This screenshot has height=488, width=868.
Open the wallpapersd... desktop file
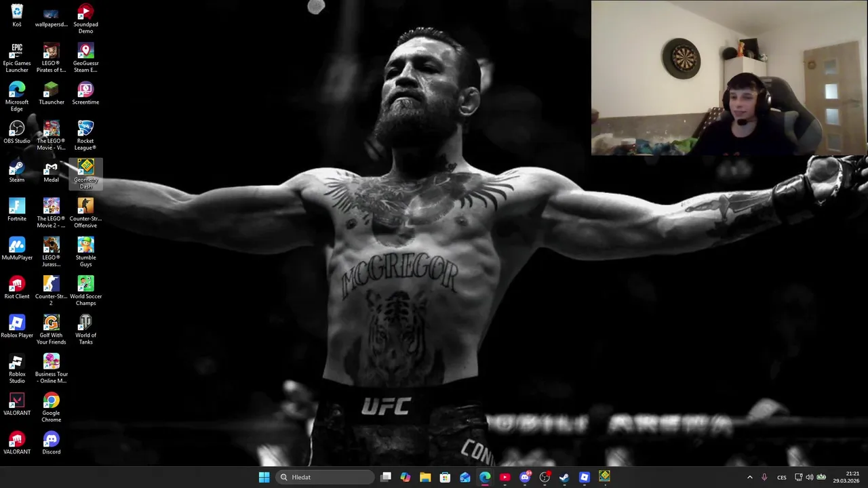pyautogui.click(x=52, y=16)
